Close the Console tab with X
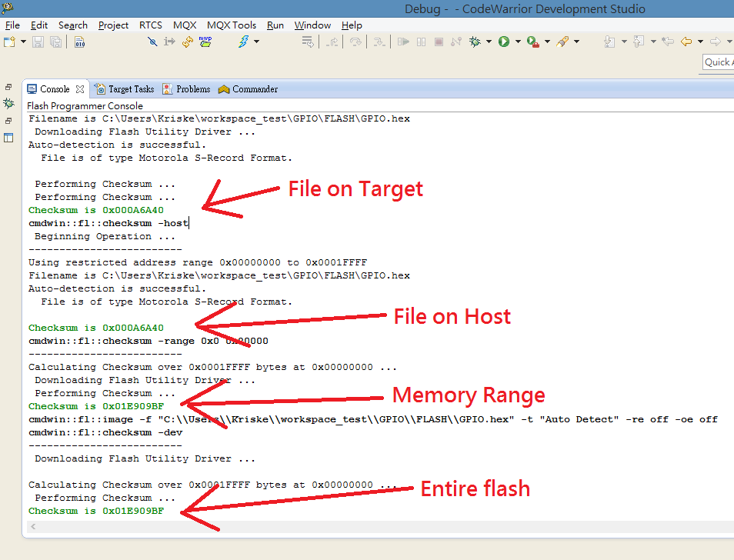The width and height of the screenshot is (734, 560). 80,89
